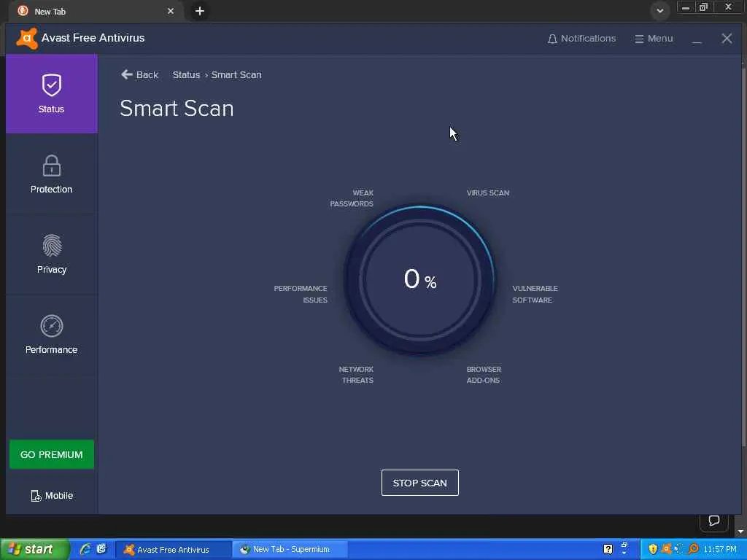Image resolution: width=747 pixels, height=560 pixels.
Task: Click the VIRUS SCAN label
Action: click(x=488, y=192)
